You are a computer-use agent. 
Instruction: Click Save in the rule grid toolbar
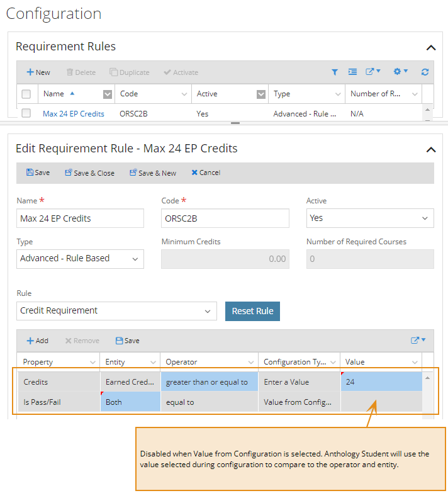coord(127,341)
